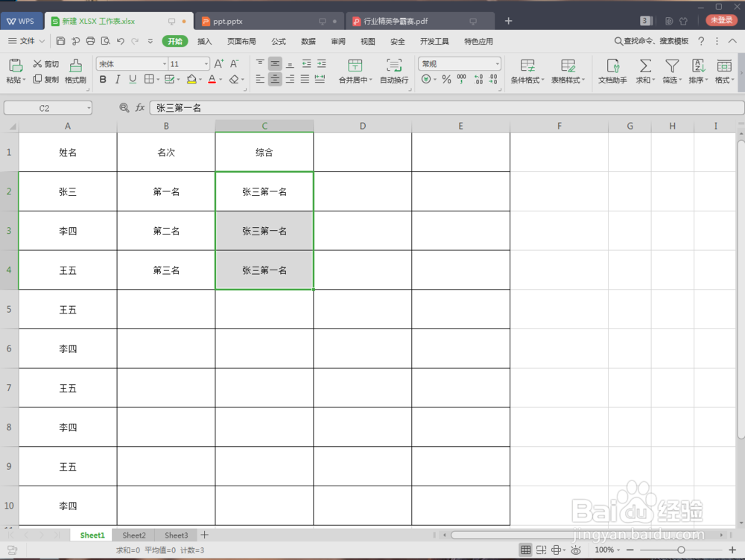Select the Format Painter (格式刷)
Screen dimensions: 745x560
tap(75, 71)
